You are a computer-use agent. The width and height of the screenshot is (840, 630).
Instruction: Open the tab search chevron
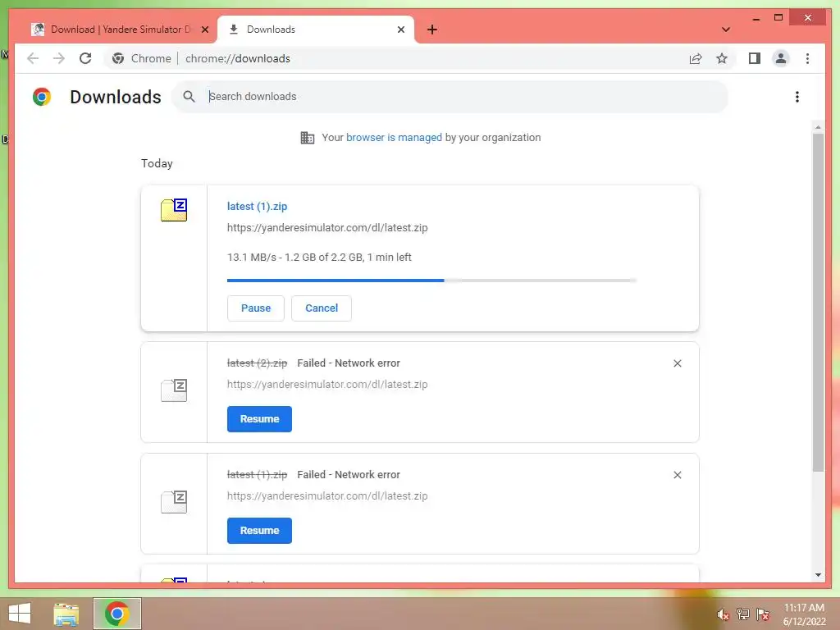pos(726,30)
